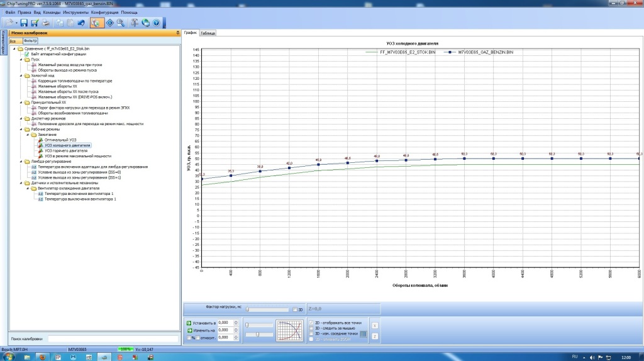
Task: Click the curve graph thumbnail button
Action: [x=289, y=330]
